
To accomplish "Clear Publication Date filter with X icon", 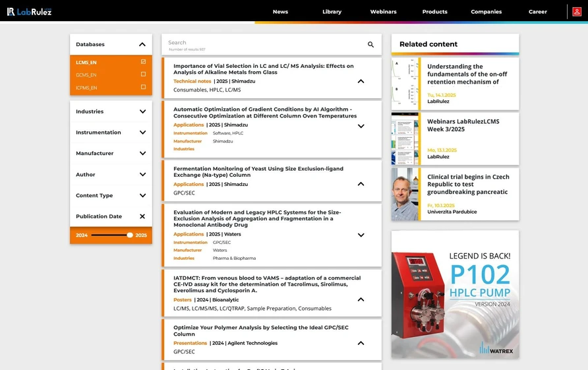I will click(x=142, y=216).
